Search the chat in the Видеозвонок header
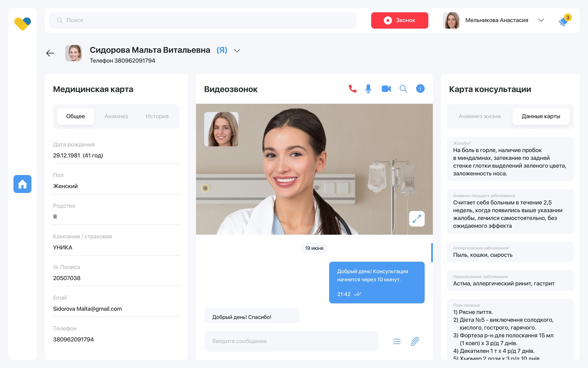The image size is (588, 368). (x=403, y=89)
